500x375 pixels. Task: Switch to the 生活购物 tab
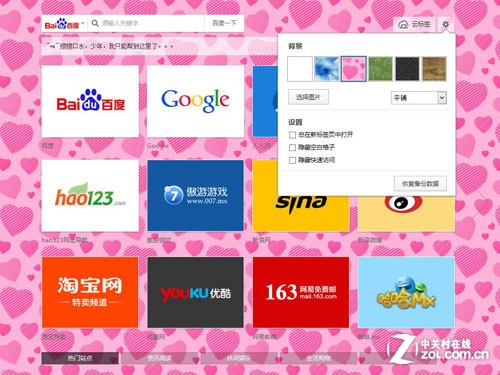[x=319, y=358]
